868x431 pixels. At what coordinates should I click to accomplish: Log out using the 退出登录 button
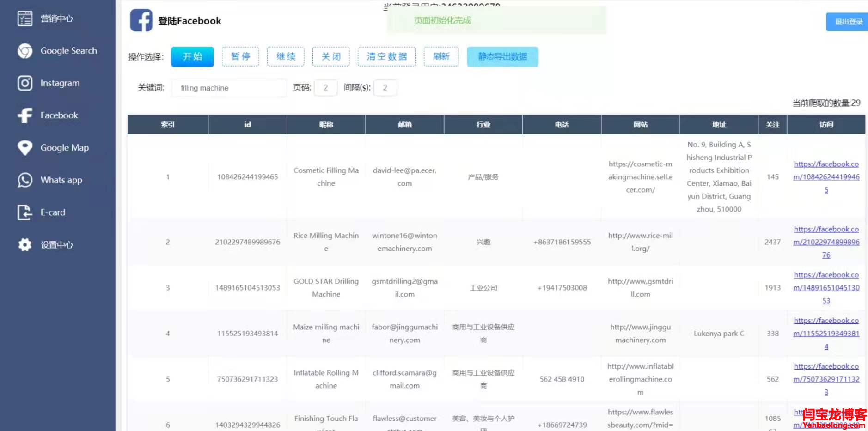(848, 22)
